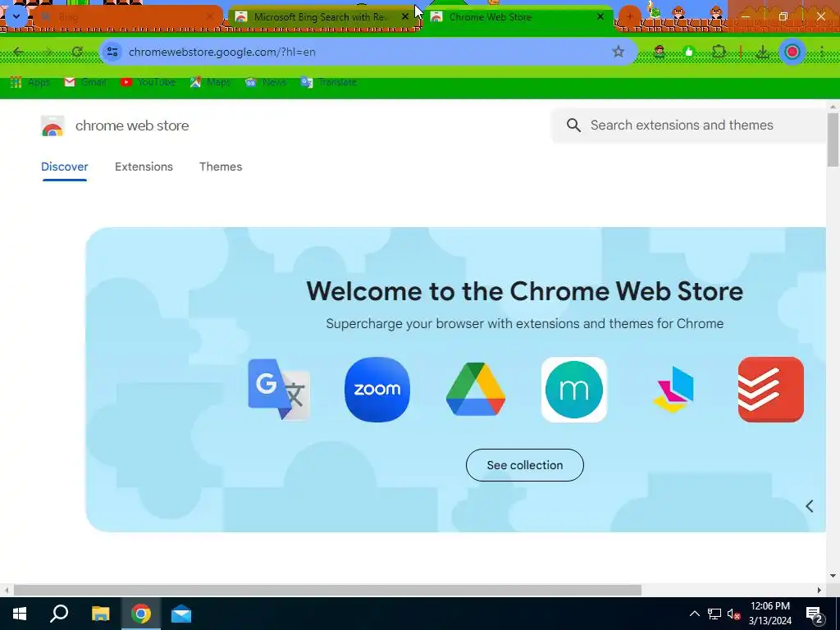This screenshot has width=840, height=630.
Task: Open the Google Drive extension icon
Action: [x=476, y=390]
